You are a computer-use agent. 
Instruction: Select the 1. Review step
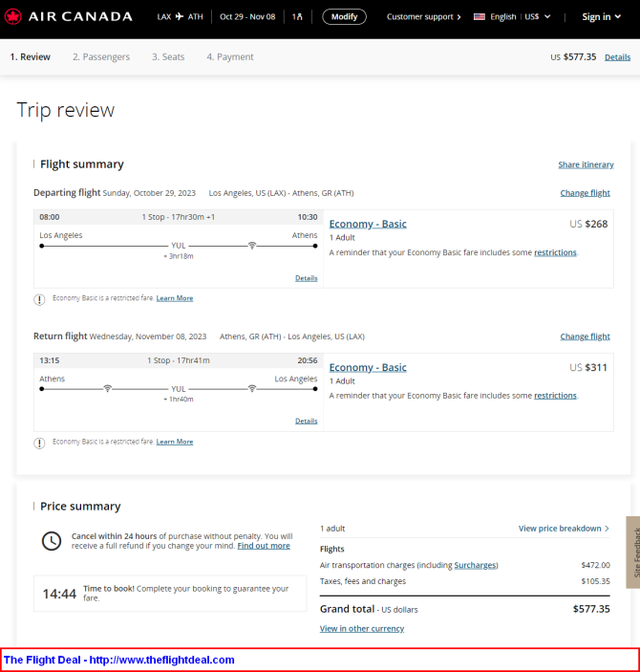pyautogui.click(x=30, y=57)
